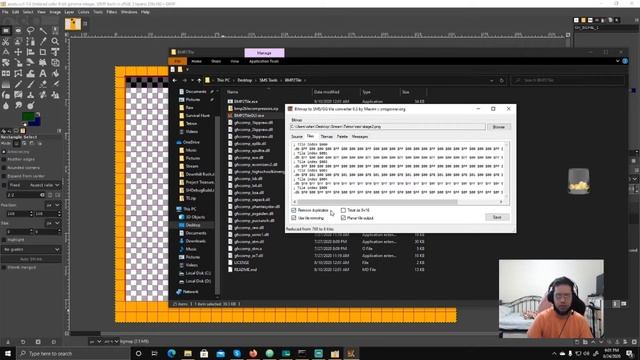Open Explorer Manage ribbon tab
Image resolution: width=640 pixels, height=360 pixels.
coord(264,53)
